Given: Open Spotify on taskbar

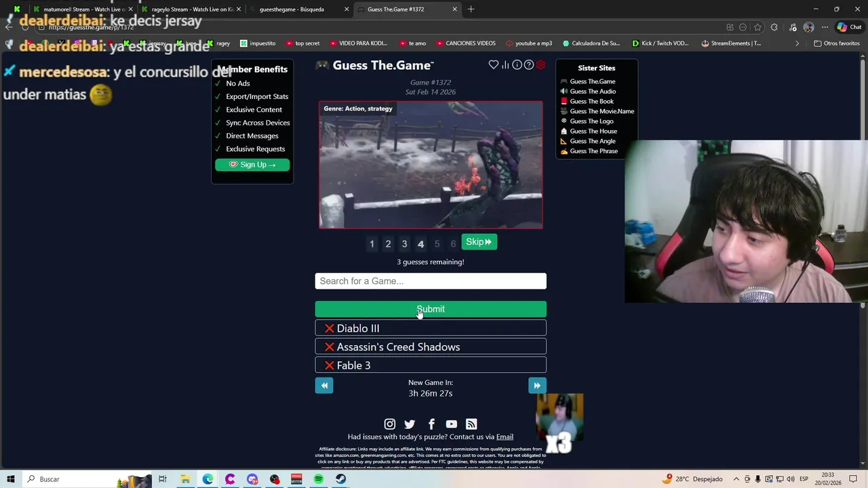Looking at the screenshot, I should click(x=319, y=479).
